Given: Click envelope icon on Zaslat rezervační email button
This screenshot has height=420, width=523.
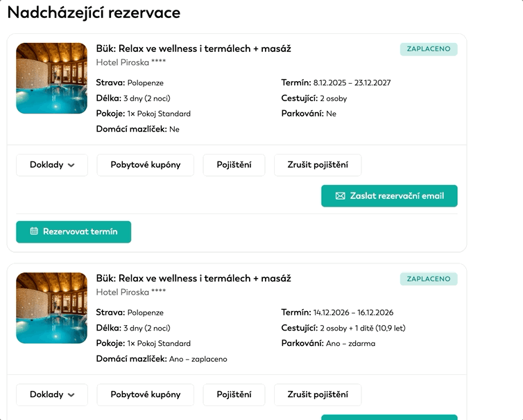Looking at the screenshot, I should pos(340,196).
